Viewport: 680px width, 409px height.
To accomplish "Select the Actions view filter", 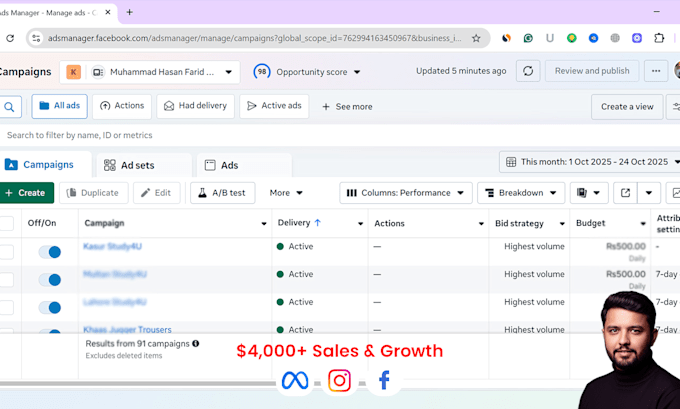I will point(122,106).
